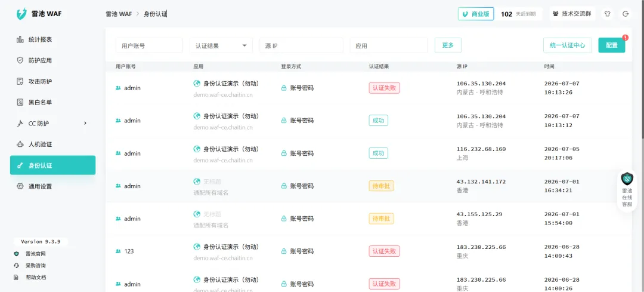Open the 采购咨询 link
Image resolution: width=644 pixels, height=292 pixels.
click(x=36, y=266)
